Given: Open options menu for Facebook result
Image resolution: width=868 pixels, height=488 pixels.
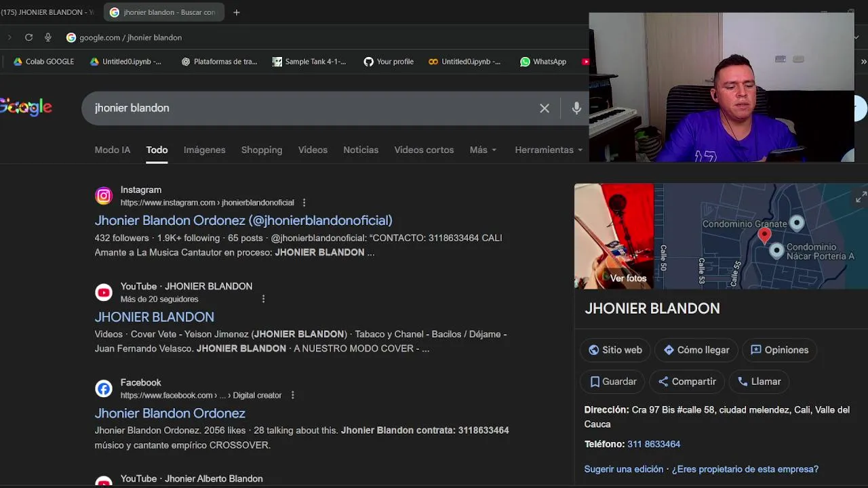Looking at the screenshot, I should click(292, 395).
